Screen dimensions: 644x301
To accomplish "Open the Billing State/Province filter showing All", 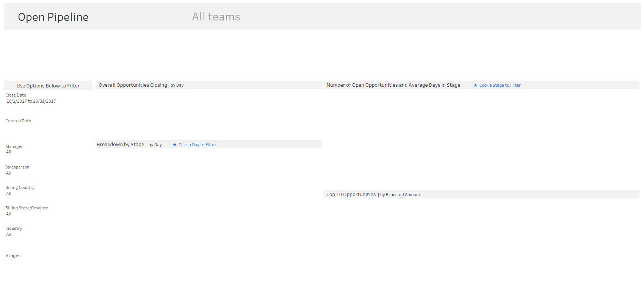I will click(x=9, y=214).
